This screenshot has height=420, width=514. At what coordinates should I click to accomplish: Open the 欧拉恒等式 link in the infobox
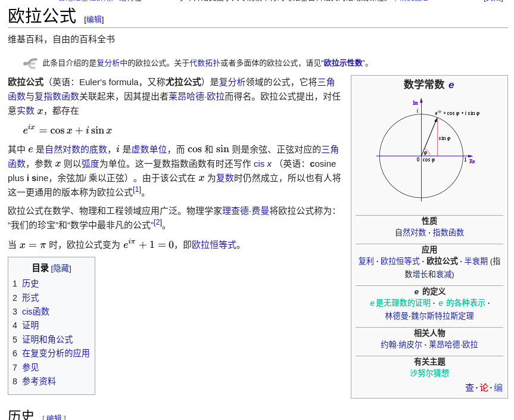(x=400, y=262)
